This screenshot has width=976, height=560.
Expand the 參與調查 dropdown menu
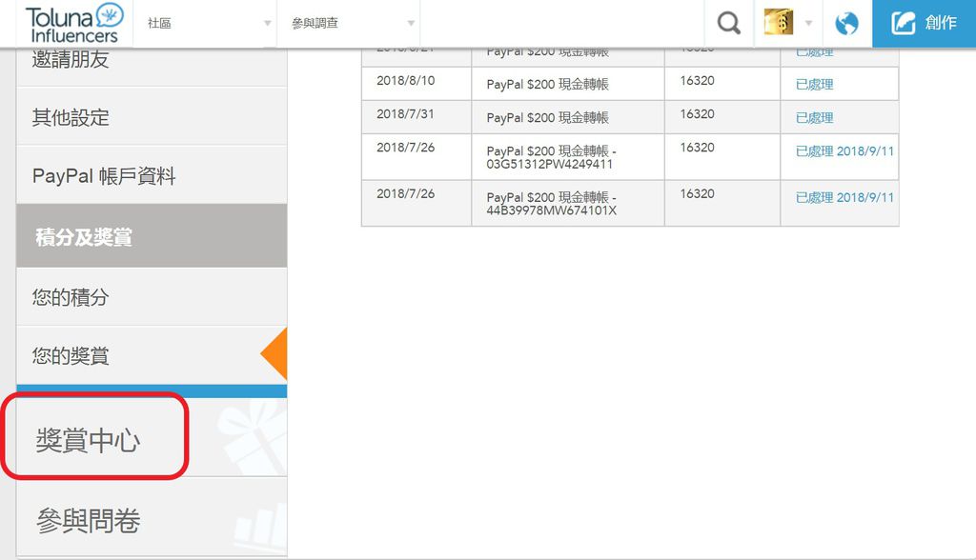point(349,23)
